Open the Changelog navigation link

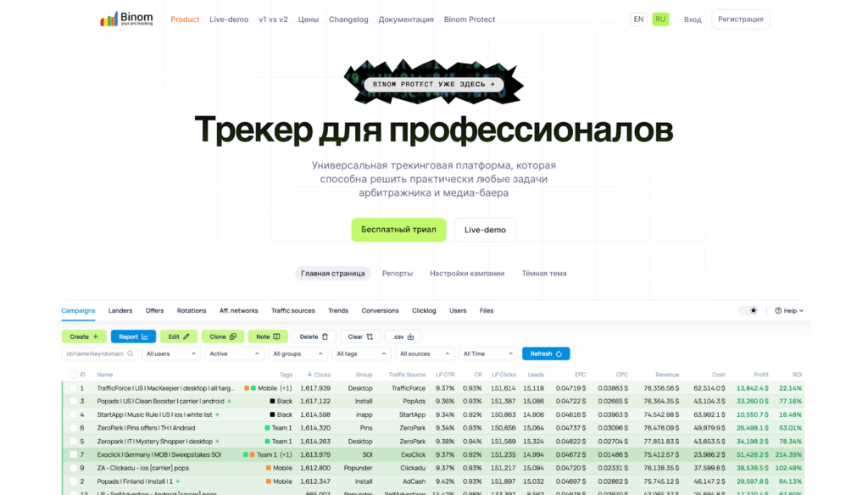[348, 19]
